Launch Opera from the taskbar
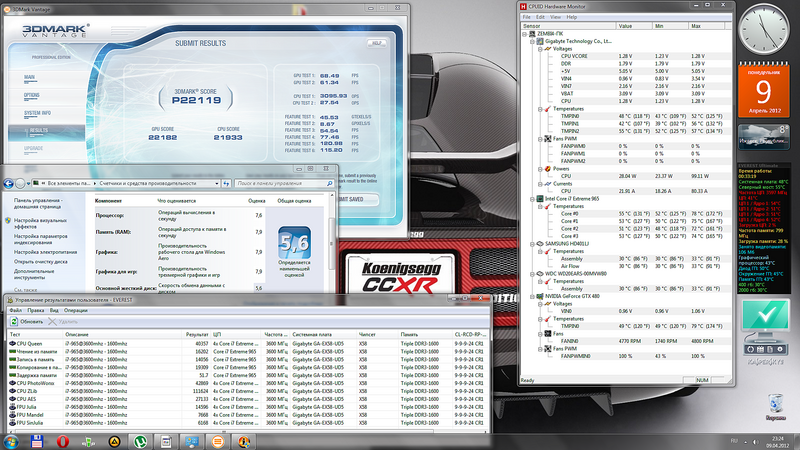This screenshot has width=800, height=450. pos(63,442)
